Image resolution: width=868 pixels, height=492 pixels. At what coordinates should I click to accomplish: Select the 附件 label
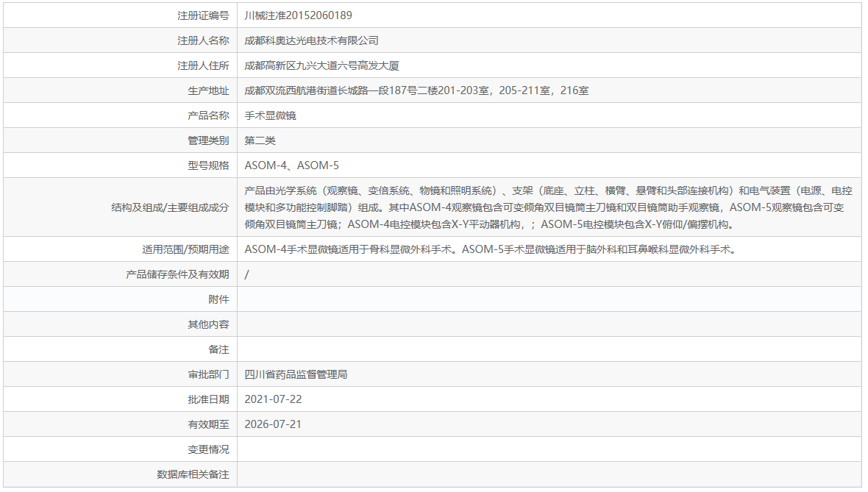[x=218, y=299]
